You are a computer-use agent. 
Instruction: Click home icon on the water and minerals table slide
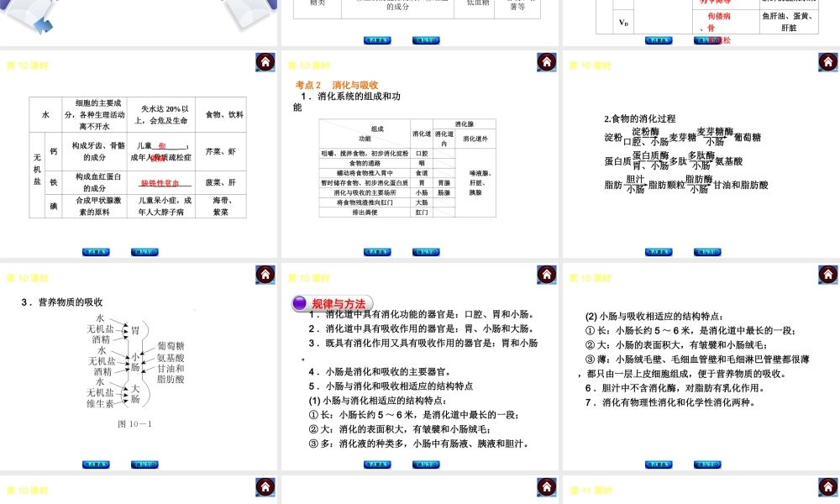click(x=265, y=62)
